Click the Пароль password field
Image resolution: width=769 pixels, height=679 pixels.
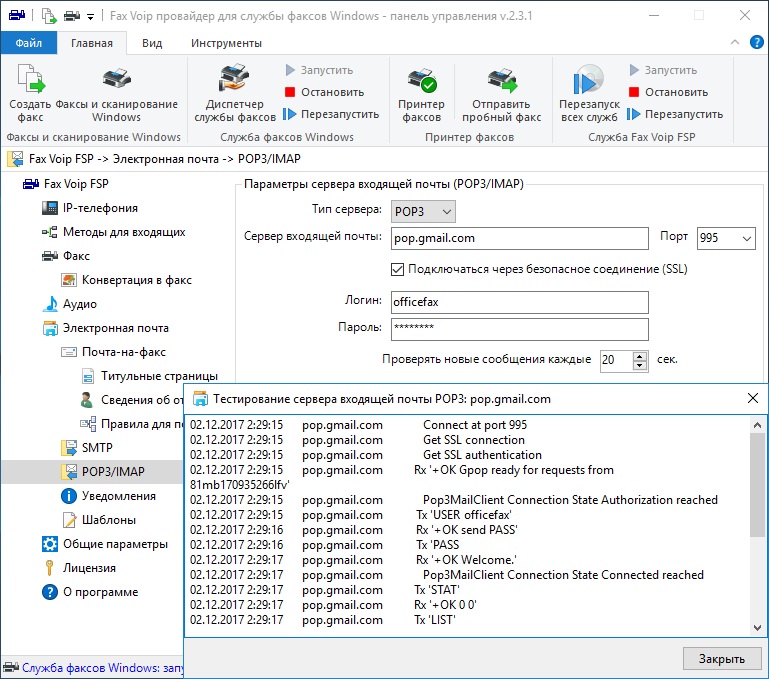[x=520, y=329]
